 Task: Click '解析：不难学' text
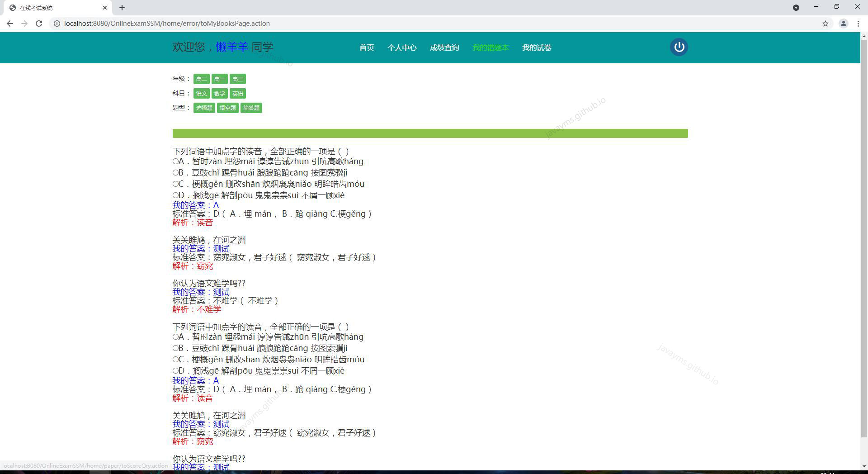(x=197, y=309)
